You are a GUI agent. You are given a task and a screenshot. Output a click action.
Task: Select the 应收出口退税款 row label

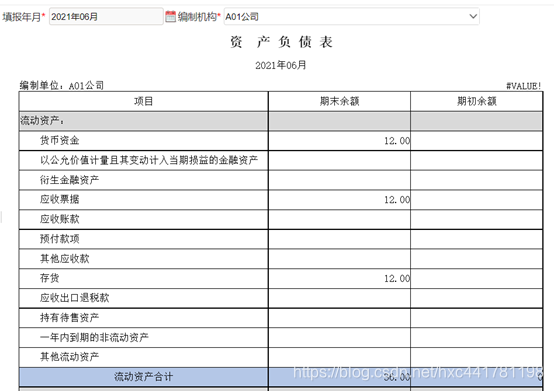click(74, 298)
